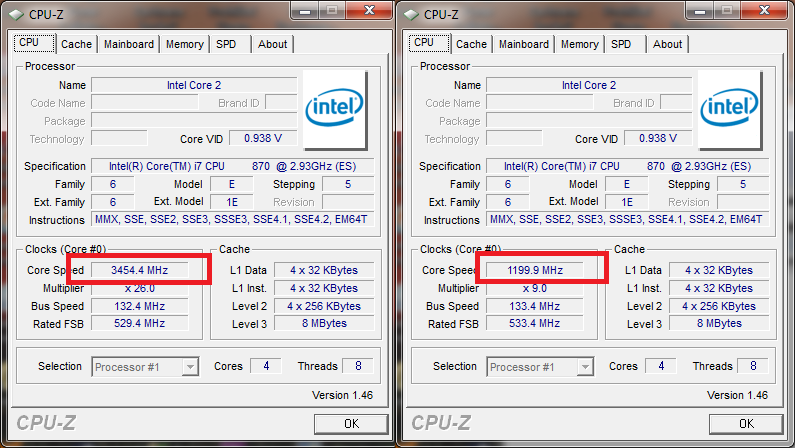Click the Instructions field in left window
Screen dimensions: 796x448
point(233,219)
